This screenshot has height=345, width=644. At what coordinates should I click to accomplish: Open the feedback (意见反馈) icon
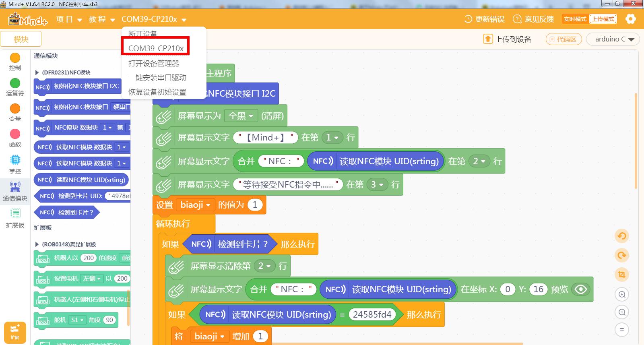click(517, 19)
